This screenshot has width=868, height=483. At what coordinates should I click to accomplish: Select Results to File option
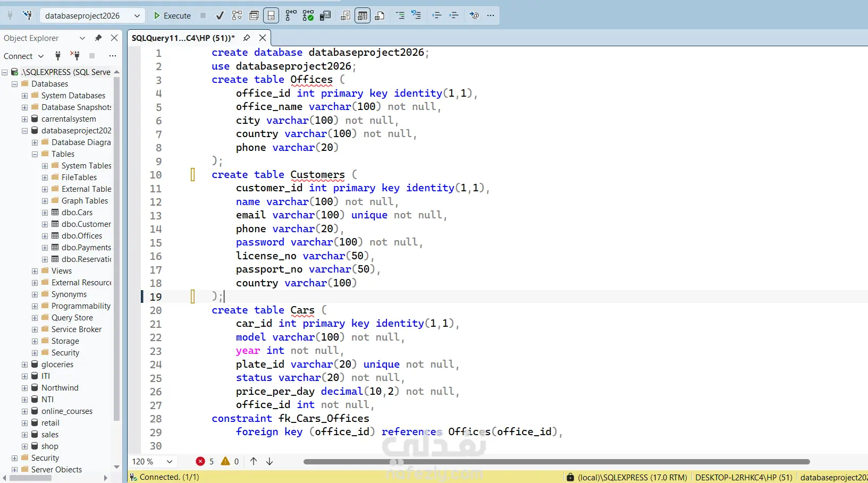tap(380, 15)
